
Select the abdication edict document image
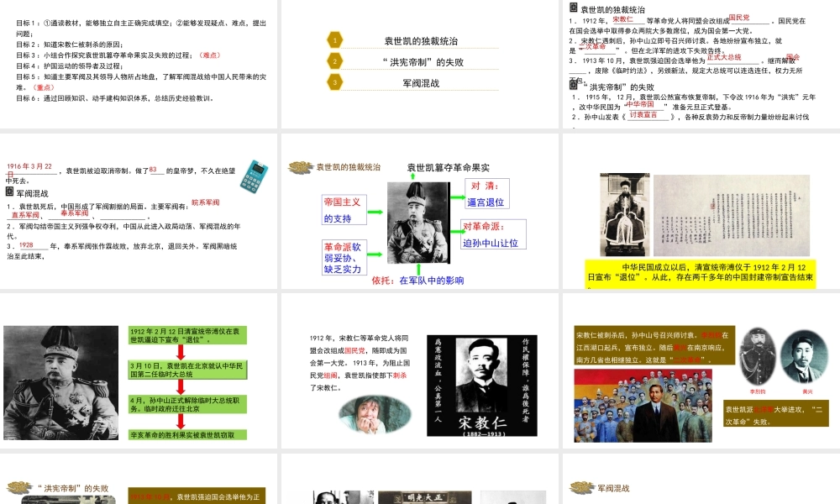coord(732,215)
